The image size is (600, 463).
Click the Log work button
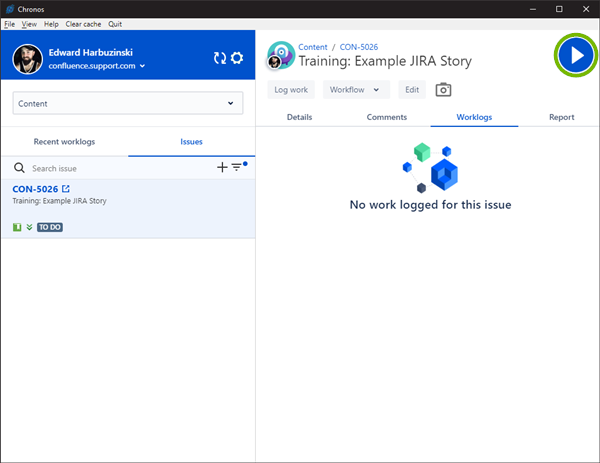291,90
